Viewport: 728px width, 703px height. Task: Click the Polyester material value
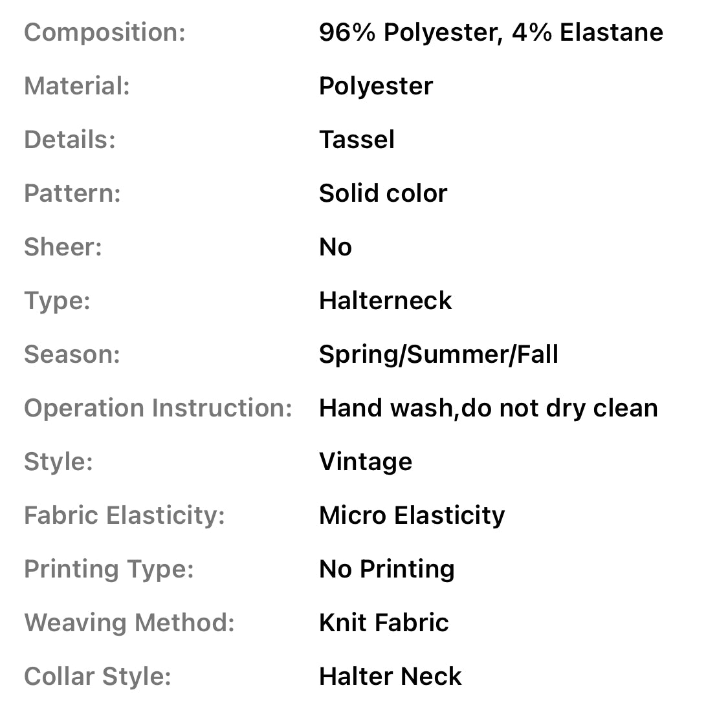(376, 86)
